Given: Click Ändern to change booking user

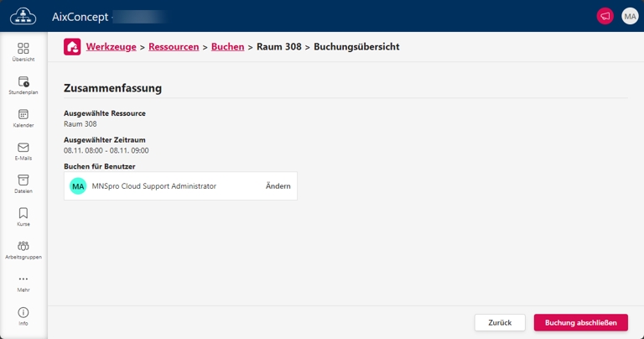Looking at the screenshot, I should tap(278, 186).
